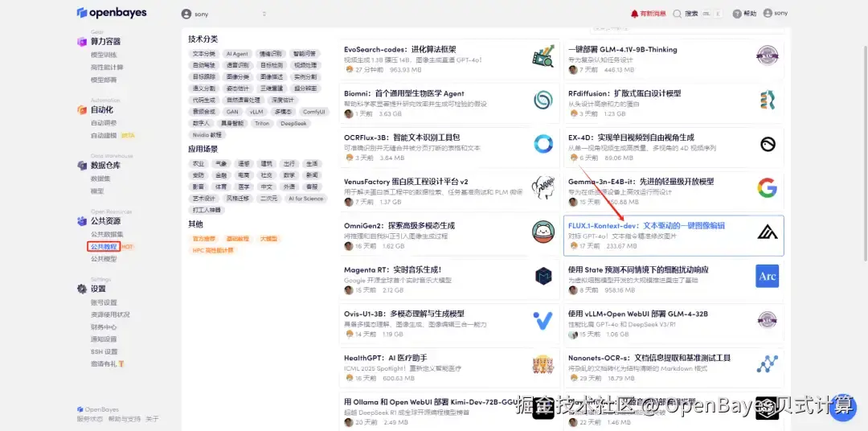
Task: Click the EvoSearch-codes tutorial icon
Action: click(543, 56)
